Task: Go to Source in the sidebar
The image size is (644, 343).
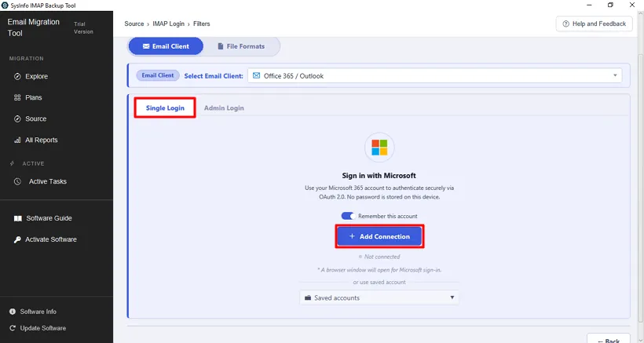Action: (x=35, y=119)
